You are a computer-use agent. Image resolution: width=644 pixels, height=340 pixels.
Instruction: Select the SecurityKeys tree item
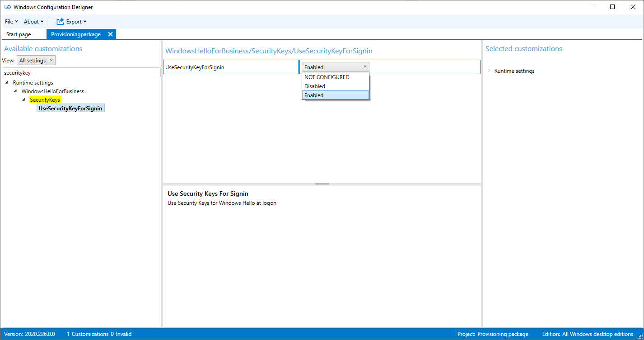45,99
